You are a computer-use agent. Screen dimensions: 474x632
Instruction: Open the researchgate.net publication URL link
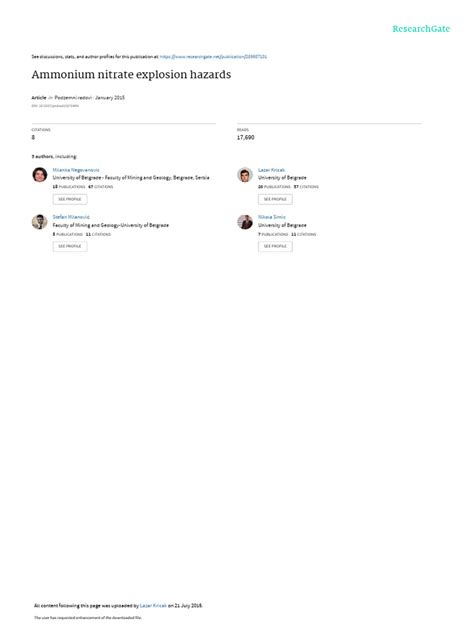click(213, 57)
